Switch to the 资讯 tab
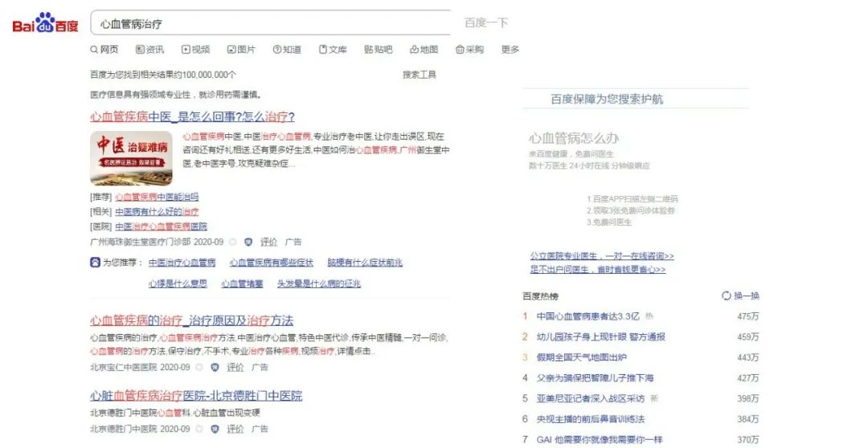Screen dimensions: 868x448 point(149,49)
